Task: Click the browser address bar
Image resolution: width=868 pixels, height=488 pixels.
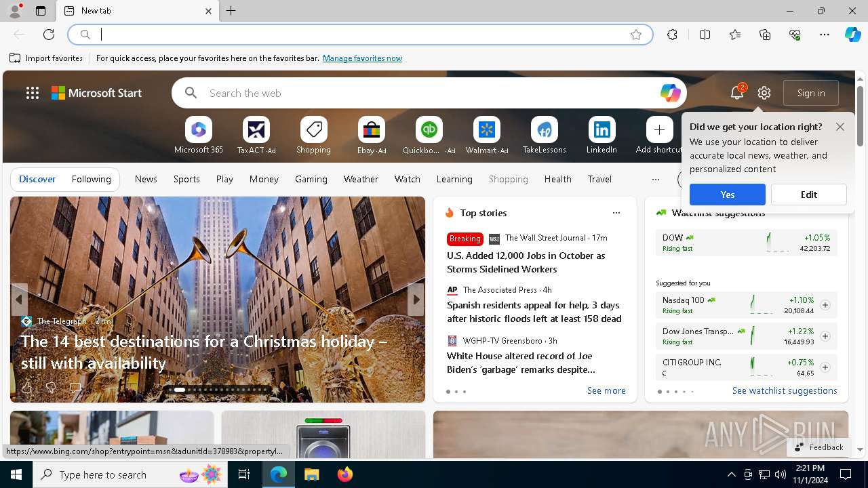Action: pyautogui.click(x=359, y=35)
